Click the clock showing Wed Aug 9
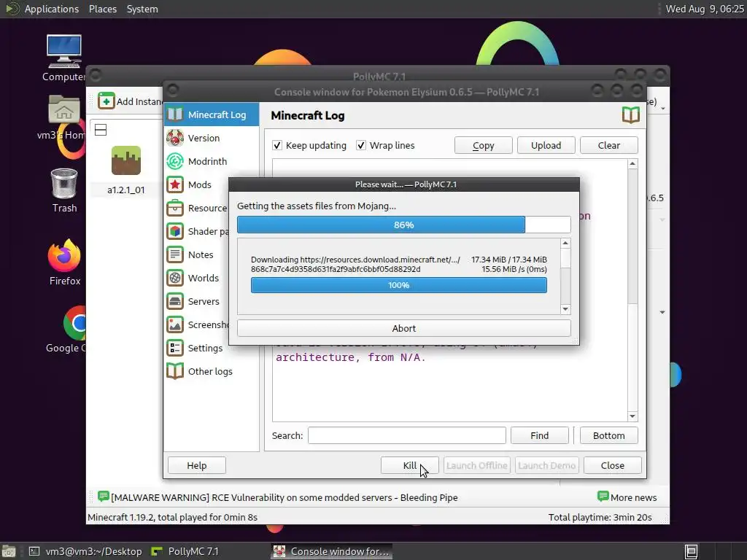 click(705, 9)
